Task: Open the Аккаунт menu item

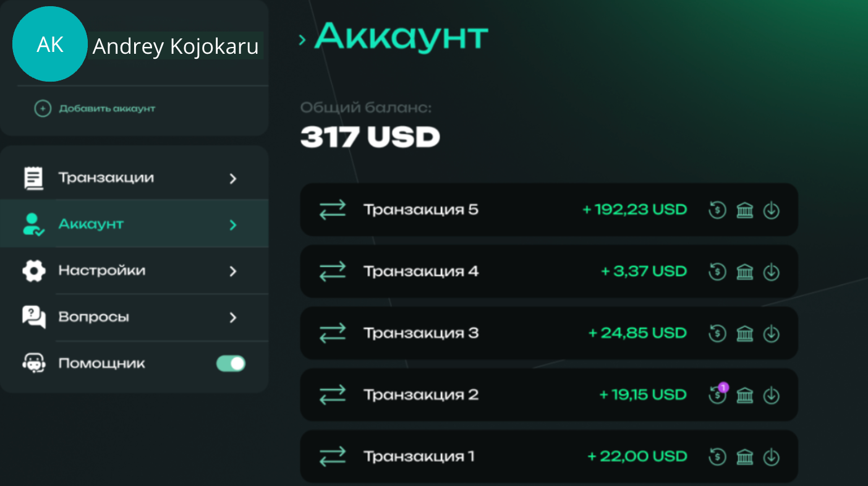Action: click(134, 224)
